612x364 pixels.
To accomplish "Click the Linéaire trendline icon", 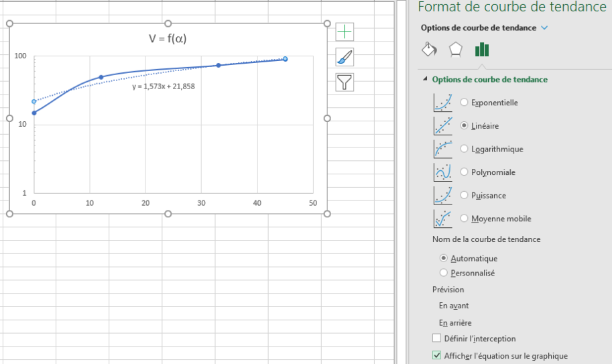I will point(443,125).
